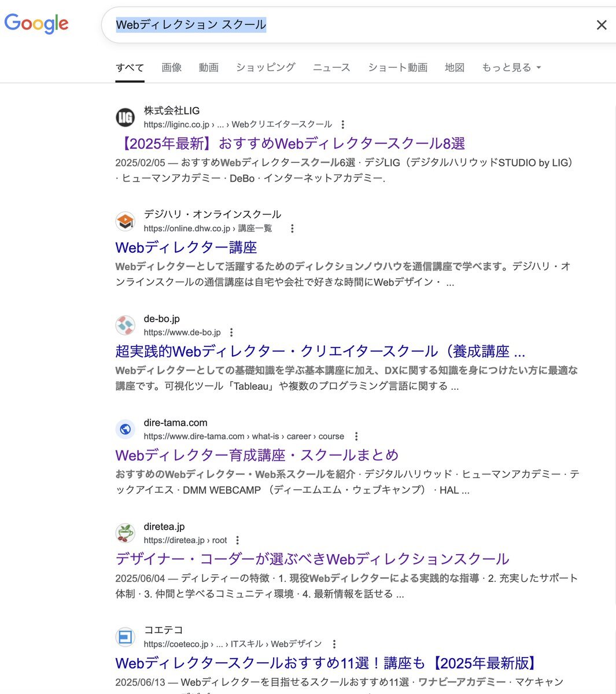Click the de-bo.jp favicon
This screenshot has width=616, height=694.
coord(126,325)
